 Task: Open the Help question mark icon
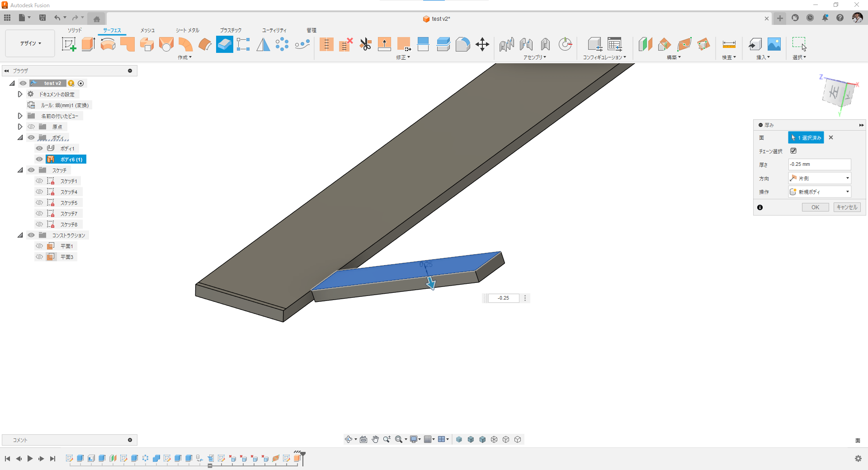840,18
